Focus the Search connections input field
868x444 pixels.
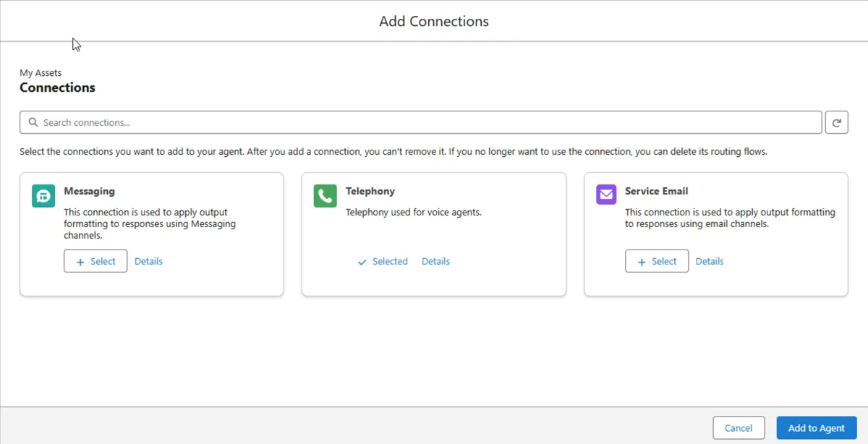427,122
